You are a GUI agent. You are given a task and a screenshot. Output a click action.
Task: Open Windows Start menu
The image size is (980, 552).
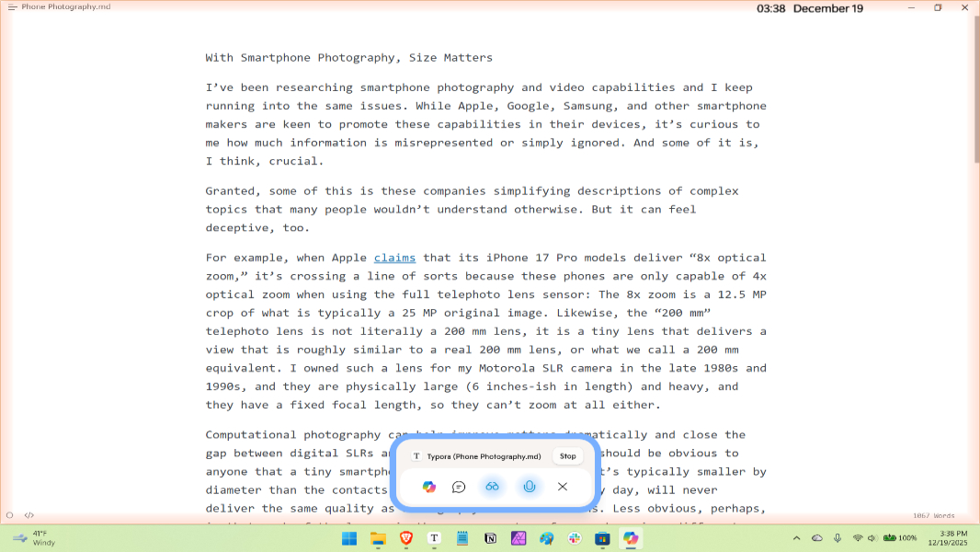pyautogui.click(x=349, y=538)
